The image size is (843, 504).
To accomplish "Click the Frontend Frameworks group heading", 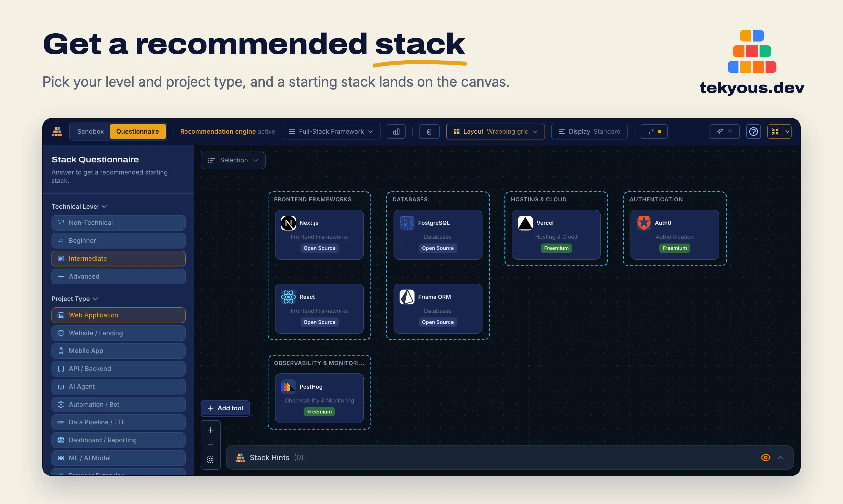I will pyautogui.click(x=313, y=200).
